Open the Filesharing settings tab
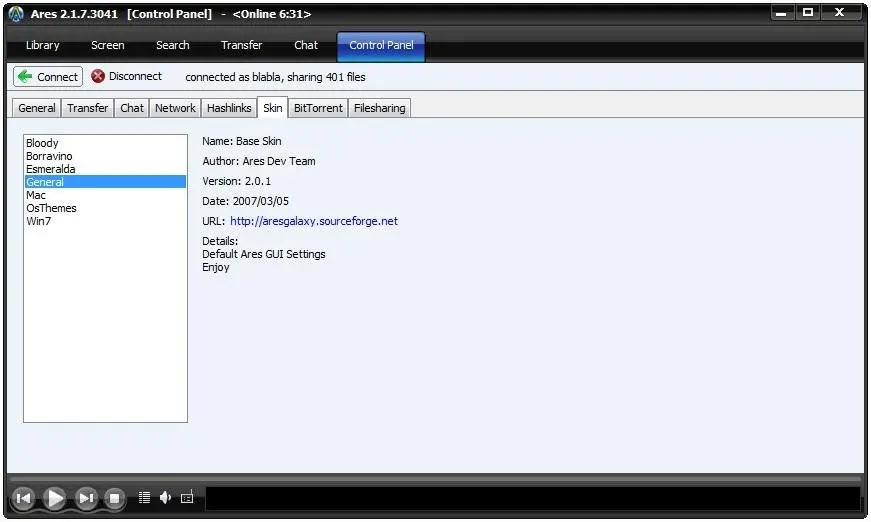The image size is (871, 522). pos(380,108)
